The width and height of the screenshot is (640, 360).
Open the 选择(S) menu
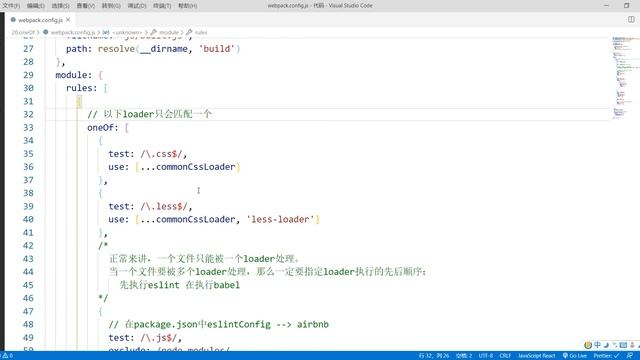[x=60, y=6]
